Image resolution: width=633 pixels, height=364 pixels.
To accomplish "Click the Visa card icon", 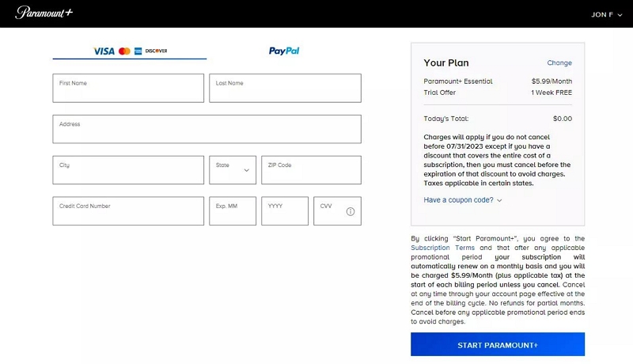I will (104, 51).
